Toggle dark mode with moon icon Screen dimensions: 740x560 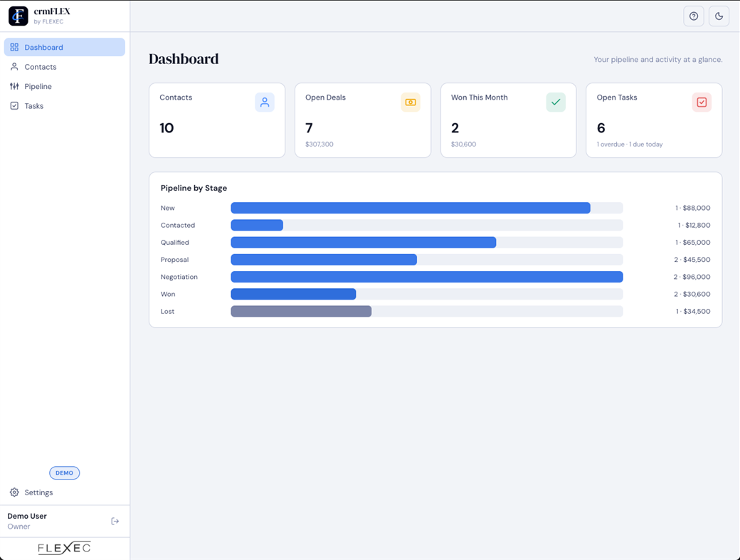point(719,16)
